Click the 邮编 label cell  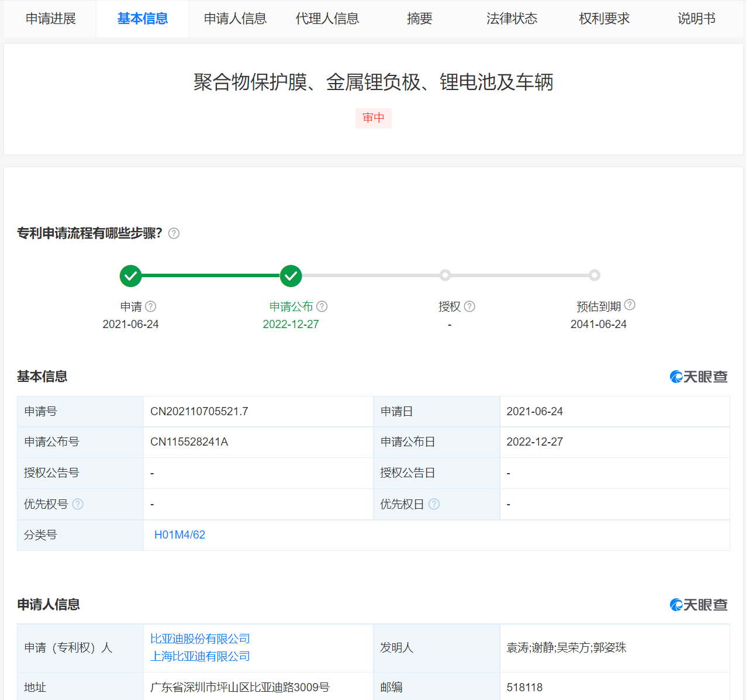(x=437, y=687)
